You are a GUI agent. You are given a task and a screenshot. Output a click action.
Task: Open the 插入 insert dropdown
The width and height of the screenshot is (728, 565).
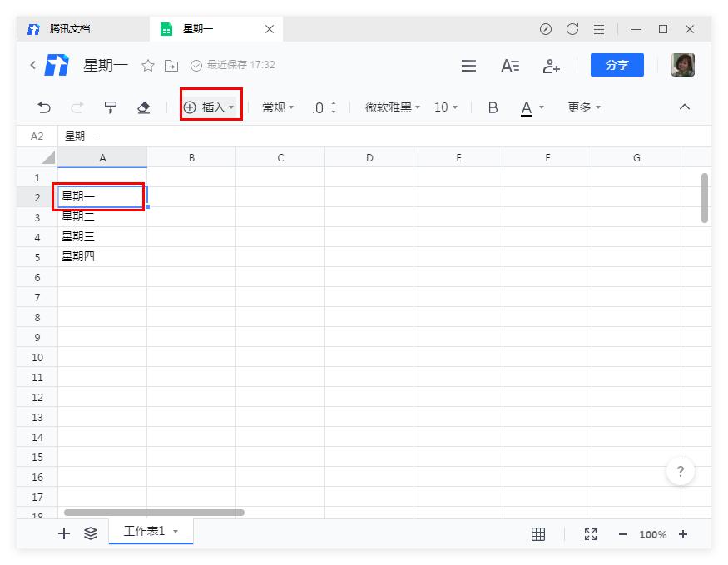coord(210,107)
